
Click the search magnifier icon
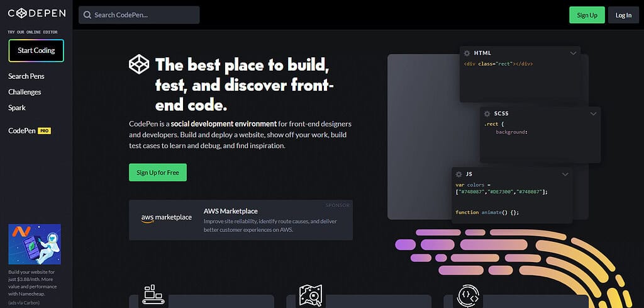87,15
